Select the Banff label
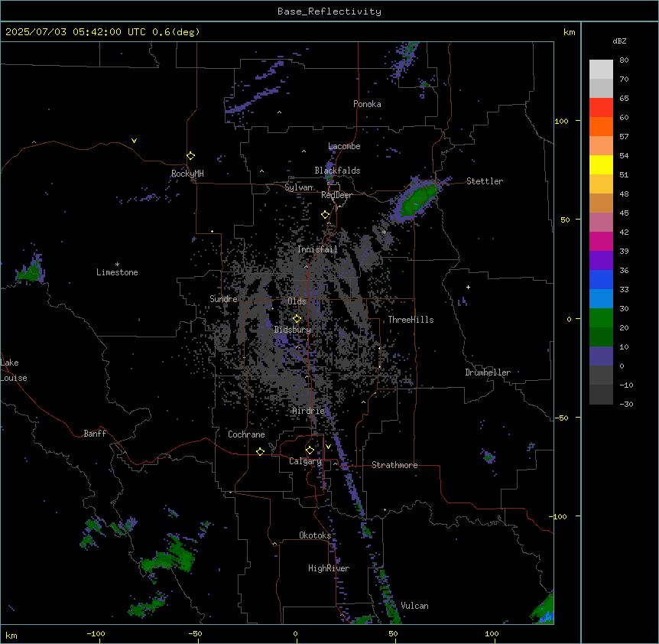This screenshot has width=659, height=644. [95, 434]
